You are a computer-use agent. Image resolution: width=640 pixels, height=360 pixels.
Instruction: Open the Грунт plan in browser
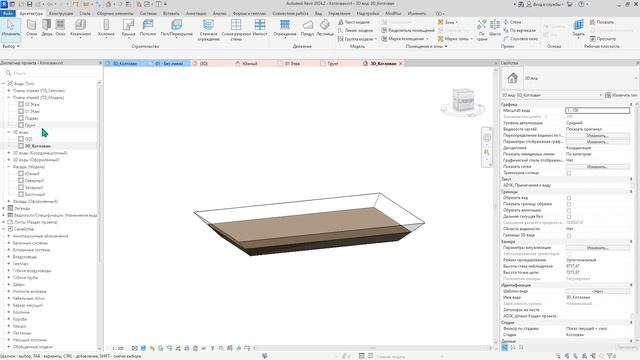coord(30,125)
